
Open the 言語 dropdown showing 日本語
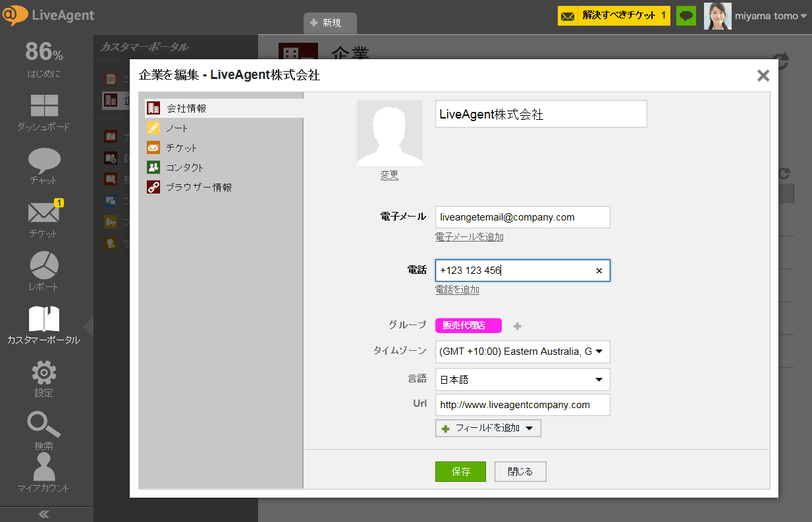(x=523, y=379)
